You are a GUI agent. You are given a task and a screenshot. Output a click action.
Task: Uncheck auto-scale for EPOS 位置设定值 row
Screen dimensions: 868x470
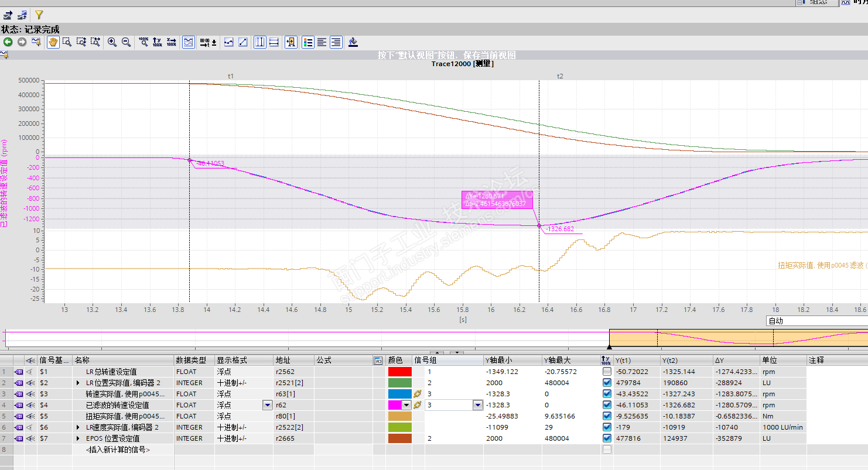click(x=607, y=438)
